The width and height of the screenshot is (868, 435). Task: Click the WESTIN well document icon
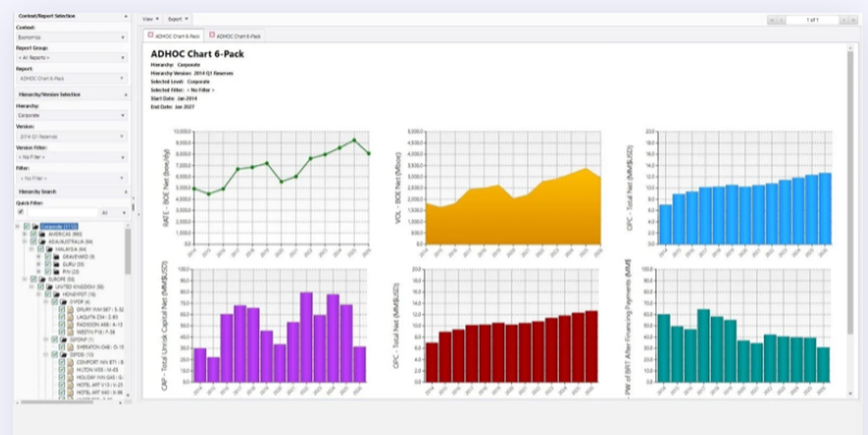pyautogui.click(x=70, y=332)
